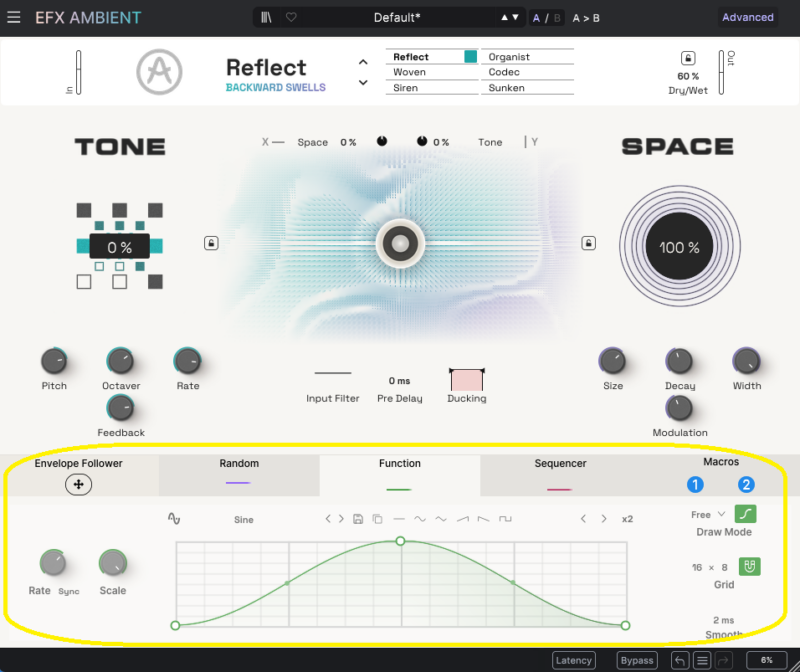
Task: Open the preset library browser
Action: (267, 18)
